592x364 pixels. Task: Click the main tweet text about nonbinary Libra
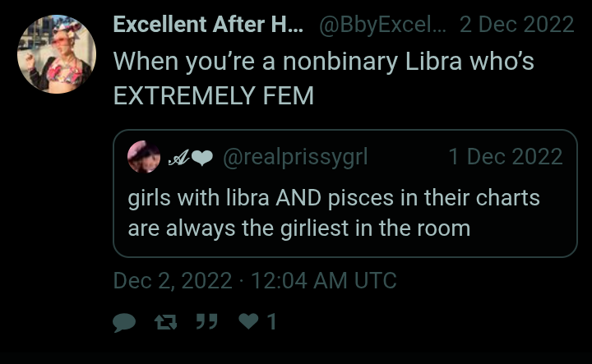(x=324, y=78)
